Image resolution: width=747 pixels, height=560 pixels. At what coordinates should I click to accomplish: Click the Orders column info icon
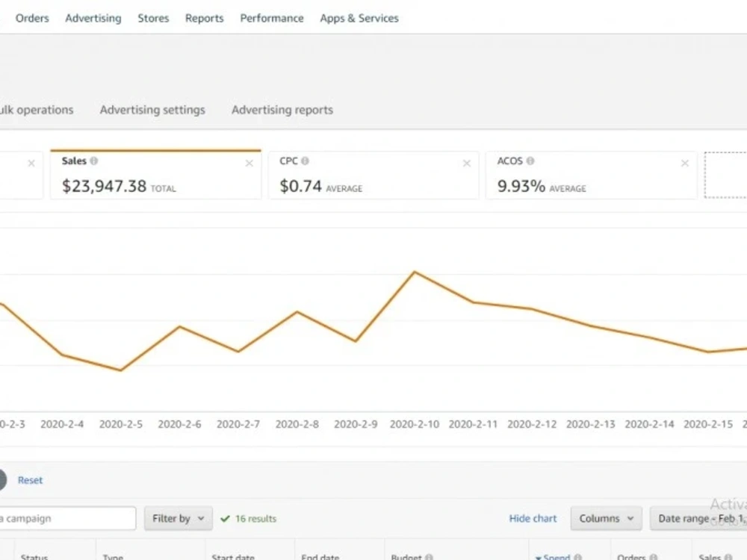pos(654,557)
